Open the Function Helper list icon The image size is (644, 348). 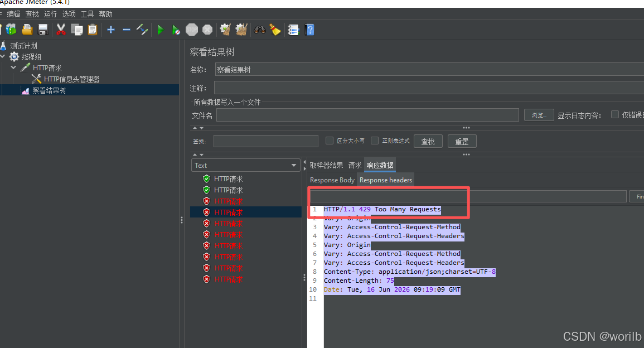tap(293, 30)
